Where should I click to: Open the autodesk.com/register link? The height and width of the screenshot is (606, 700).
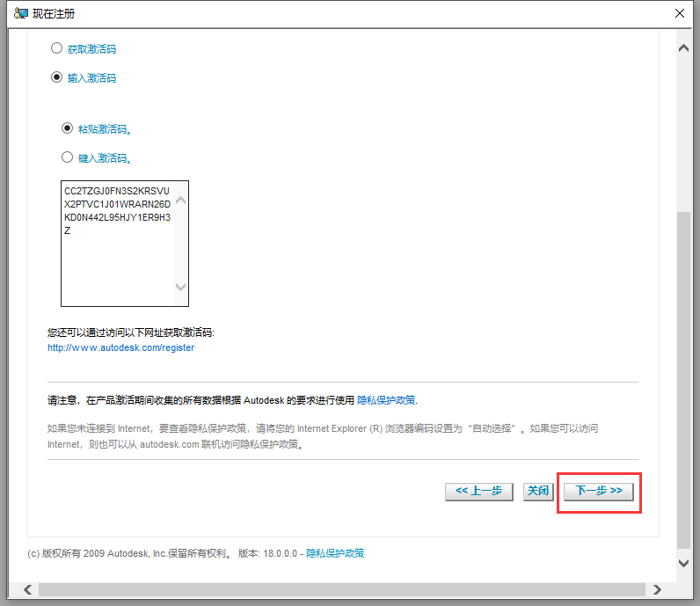tap(121, 347)
